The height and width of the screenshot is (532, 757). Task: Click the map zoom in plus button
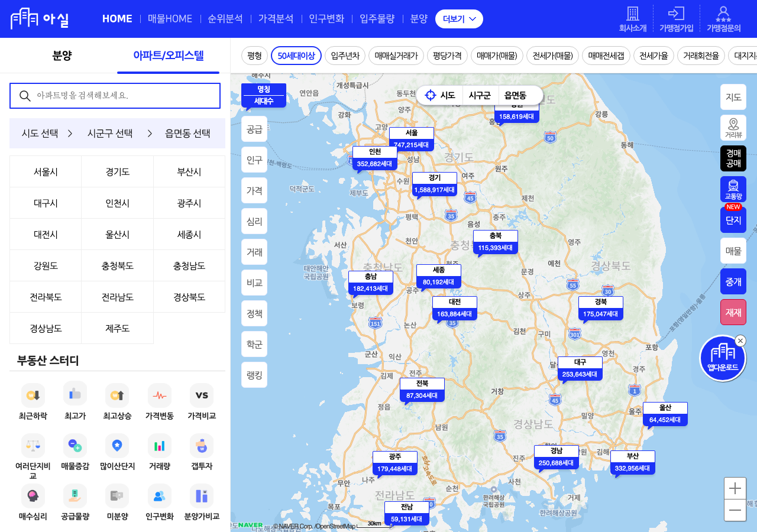(735, 488)
